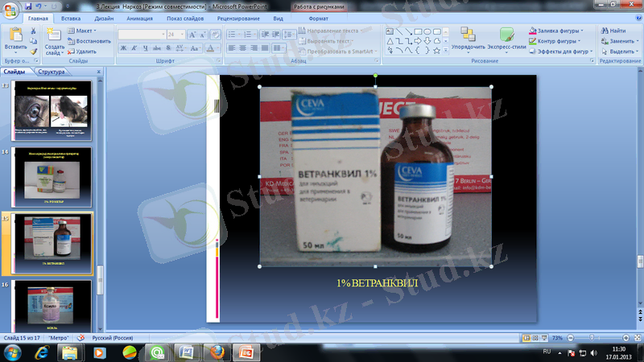Select the rectangle shape in shapes gallery
This screenshot has width=644, height=362.
pyautogui.click(x=418, y=31)
